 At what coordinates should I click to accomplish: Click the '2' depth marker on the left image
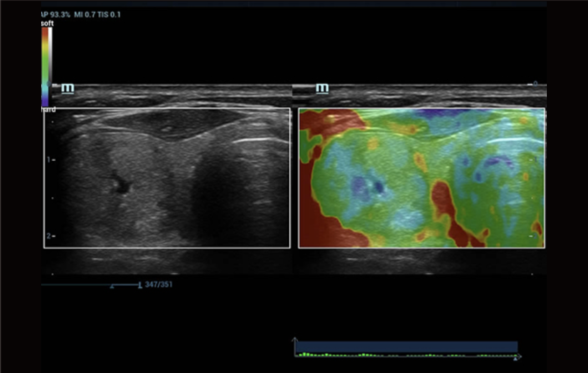pos(48,236)
